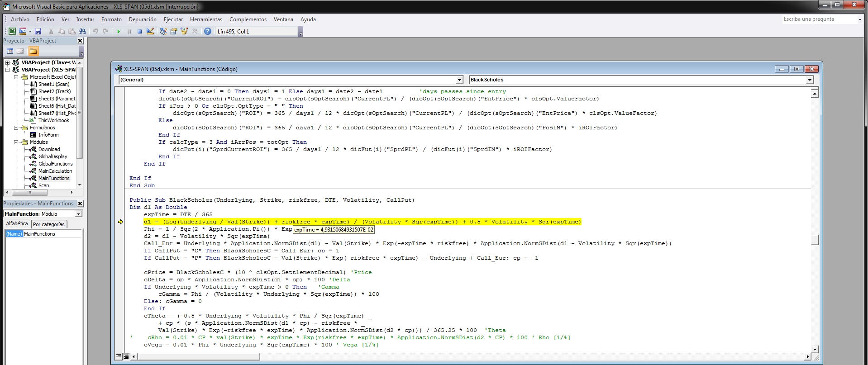Open the Object Browser icon
This screenshot has height=365, width=868.
click(184, 31)
